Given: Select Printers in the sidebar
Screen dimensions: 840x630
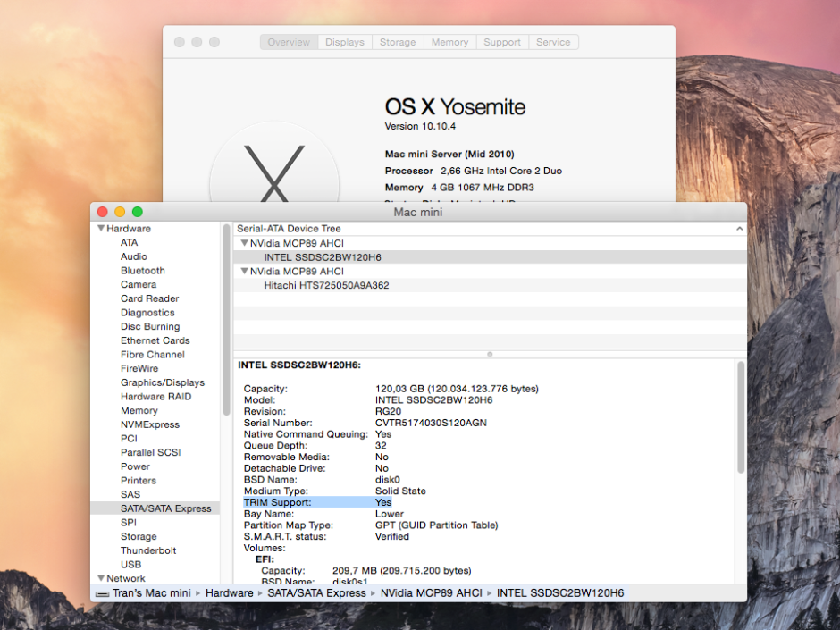Looking at the screenshot, I should [x=139, y=480].
